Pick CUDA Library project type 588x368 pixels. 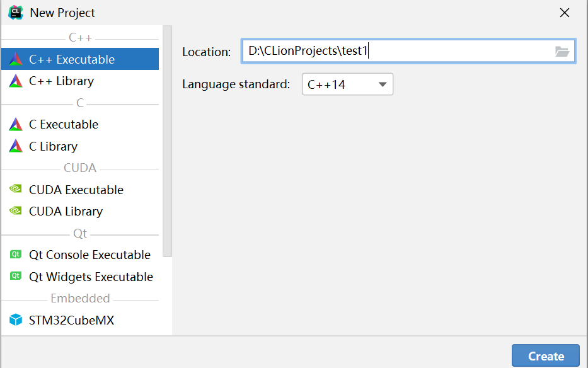(80, 211)
